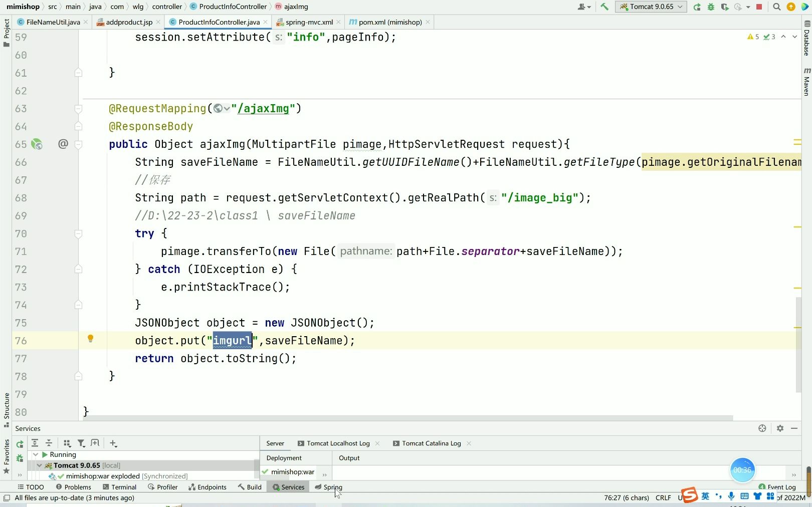
Task: Close the ProductInfoController.java tab
Action: (x=265, y=22)
